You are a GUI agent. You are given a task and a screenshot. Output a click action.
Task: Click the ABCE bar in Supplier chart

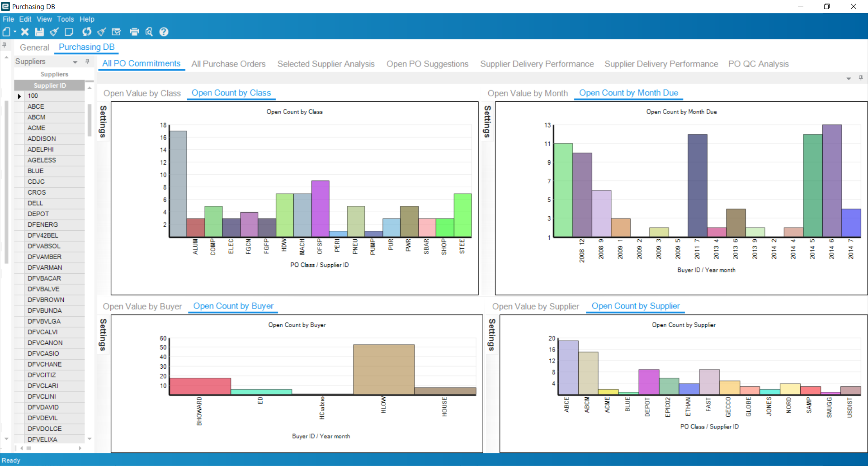click(x=569, y=367)
